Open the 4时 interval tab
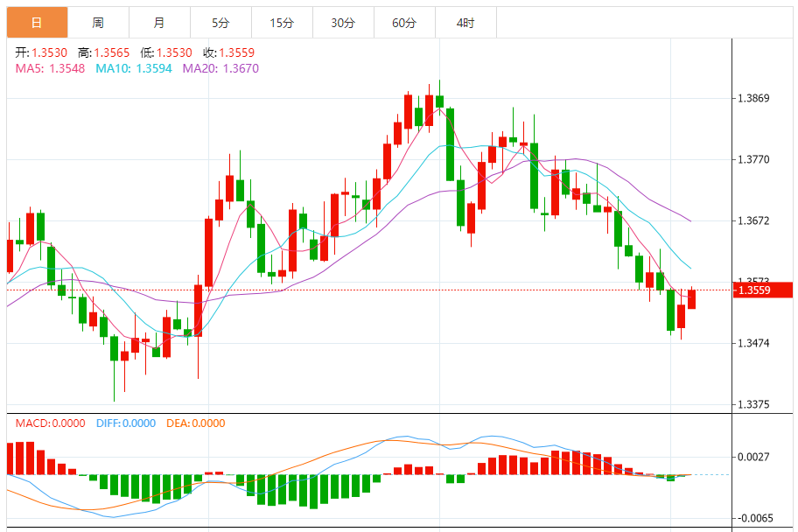Screen dimensions: 798x532 pos(465,23)
